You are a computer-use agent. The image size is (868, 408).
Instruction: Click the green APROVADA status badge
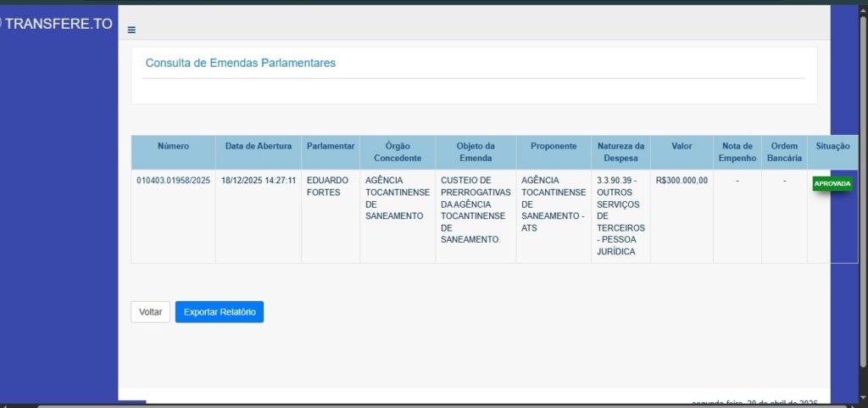[832, 183]
